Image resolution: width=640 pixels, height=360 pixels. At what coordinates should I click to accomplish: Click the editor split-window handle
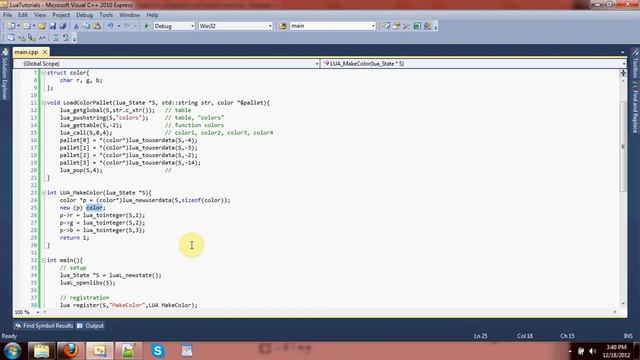click(623, 73)
